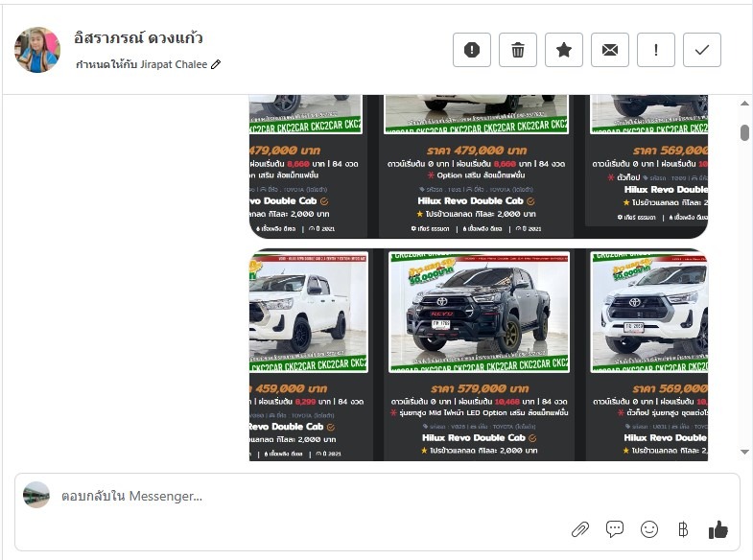Mark conversation done with checkmark icon

702,50
